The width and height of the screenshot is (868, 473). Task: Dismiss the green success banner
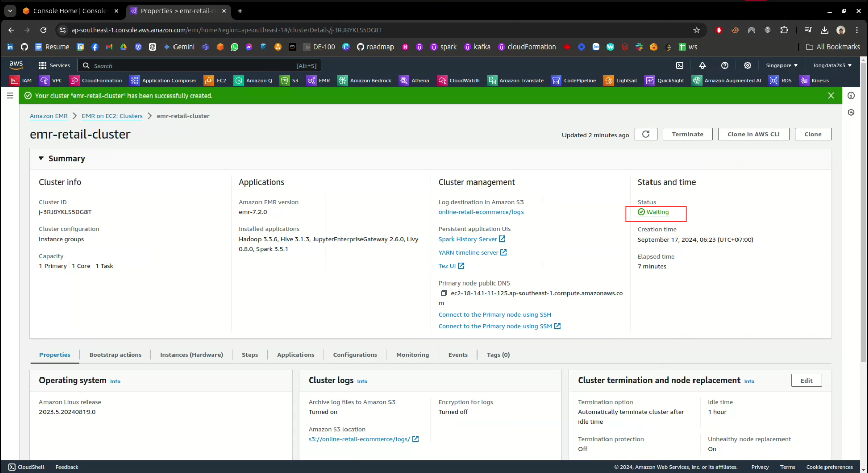pyautogui.click(x=830, y=96)
